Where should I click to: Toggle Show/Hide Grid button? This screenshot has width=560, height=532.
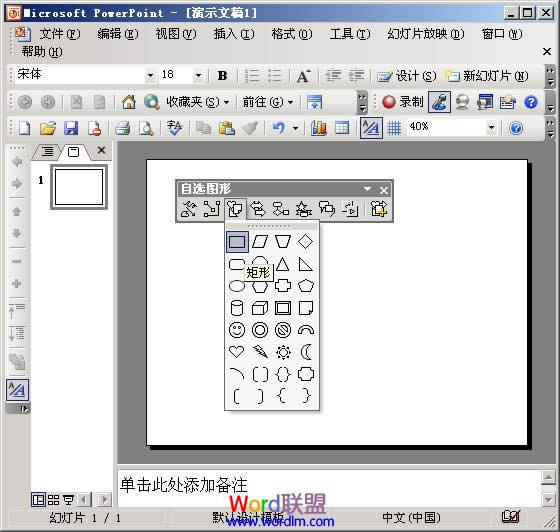(394, 128)
